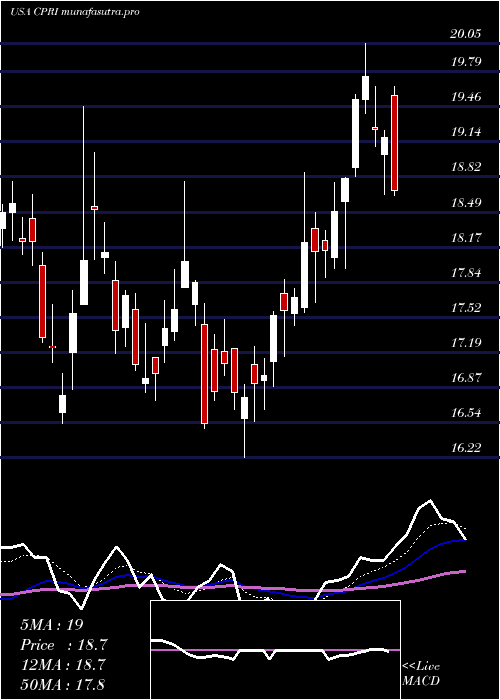
Task: Click the 12MA : 18.7 readout
Action: click(x=63, y=665)
